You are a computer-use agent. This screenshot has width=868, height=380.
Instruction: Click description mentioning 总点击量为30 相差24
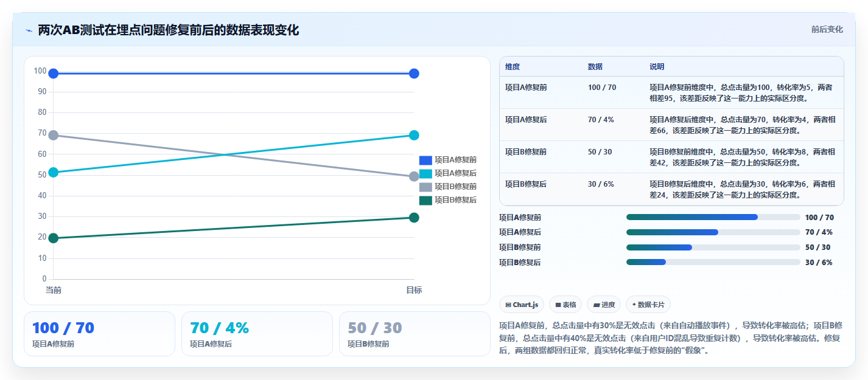point(743,189)
